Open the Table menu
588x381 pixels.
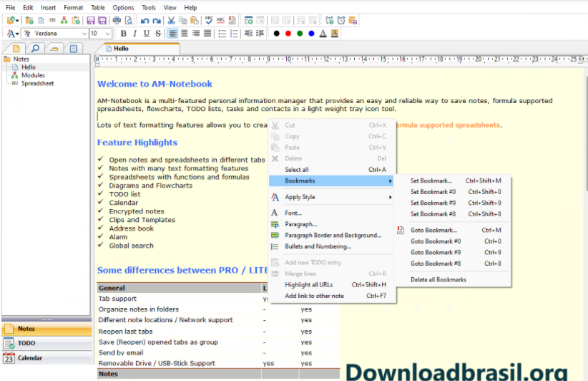(98, 7)
